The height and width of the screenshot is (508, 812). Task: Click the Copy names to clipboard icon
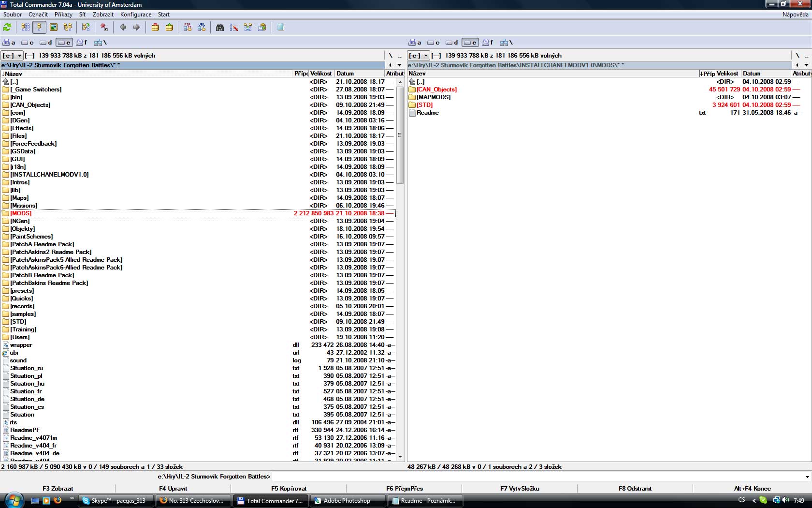(x=262, y=28)
